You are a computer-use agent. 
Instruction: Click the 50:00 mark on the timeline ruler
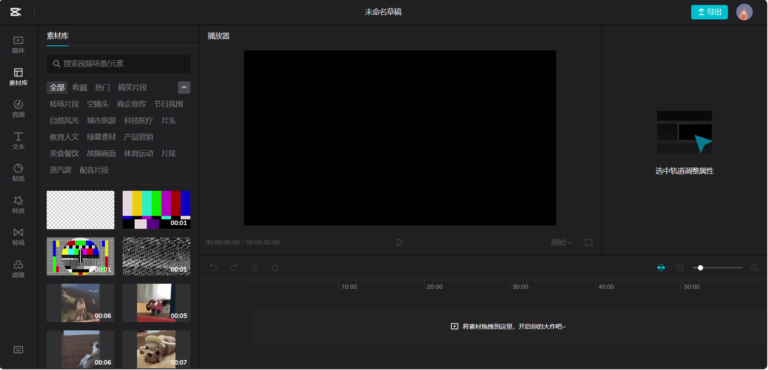click(692, 287)
